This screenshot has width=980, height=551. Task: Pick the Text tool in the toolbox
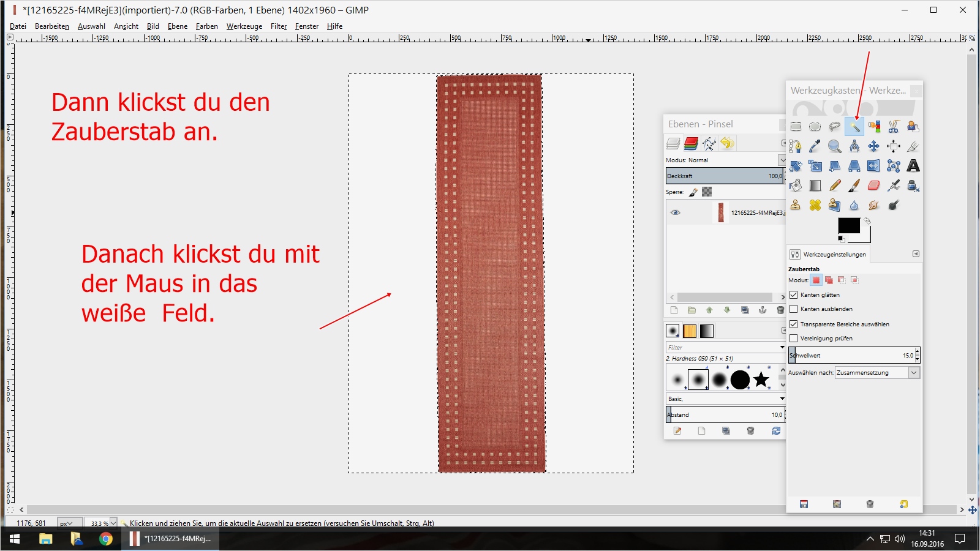coord(913,166)
